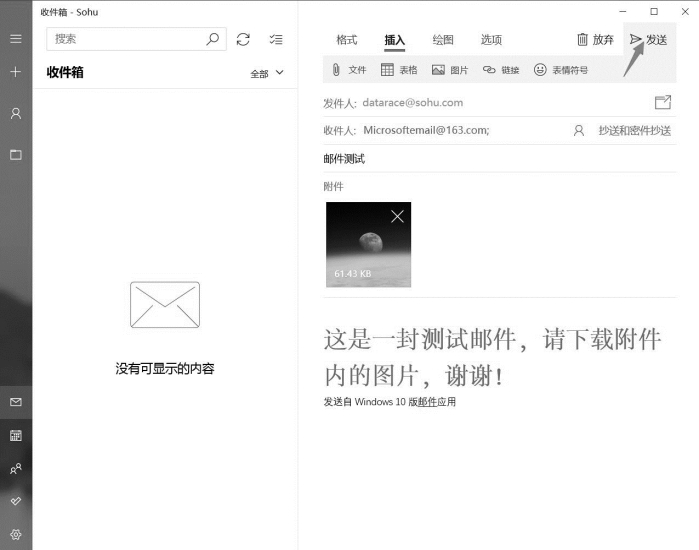Open message in new window icon
This screenshot has width=699, height=550.
[x=663, y=102]
